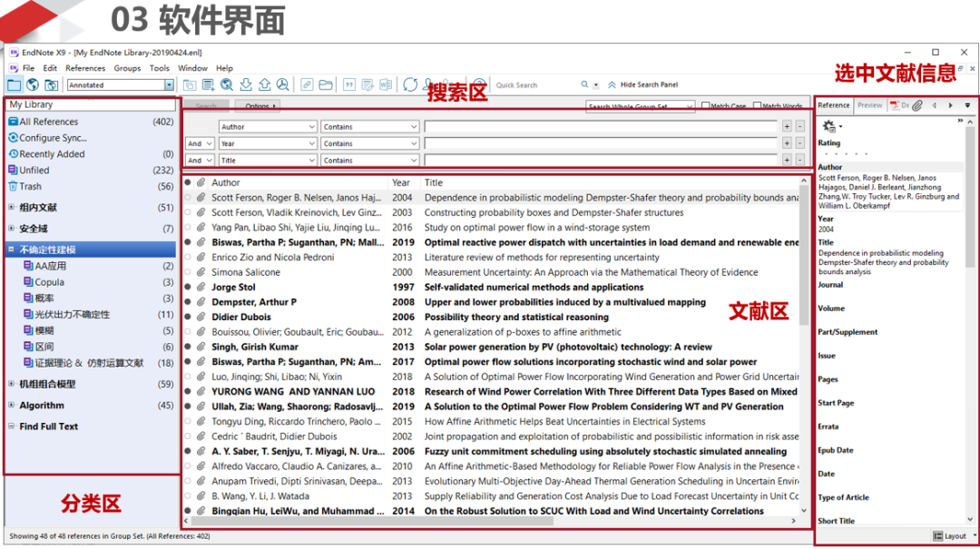980x549 pixels.
Task: Click the paperclip attach icon in reference panel
Action: click(916, 105)
